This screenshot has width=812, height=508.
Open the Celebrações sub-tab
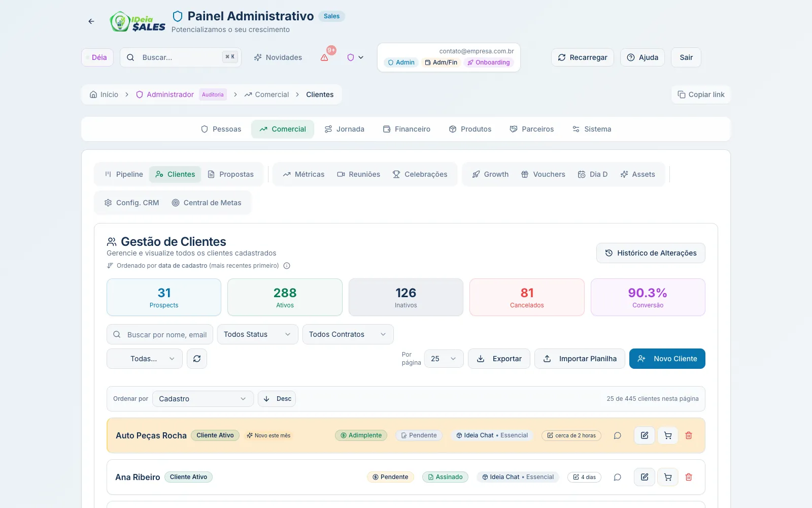tap(420, 174)
